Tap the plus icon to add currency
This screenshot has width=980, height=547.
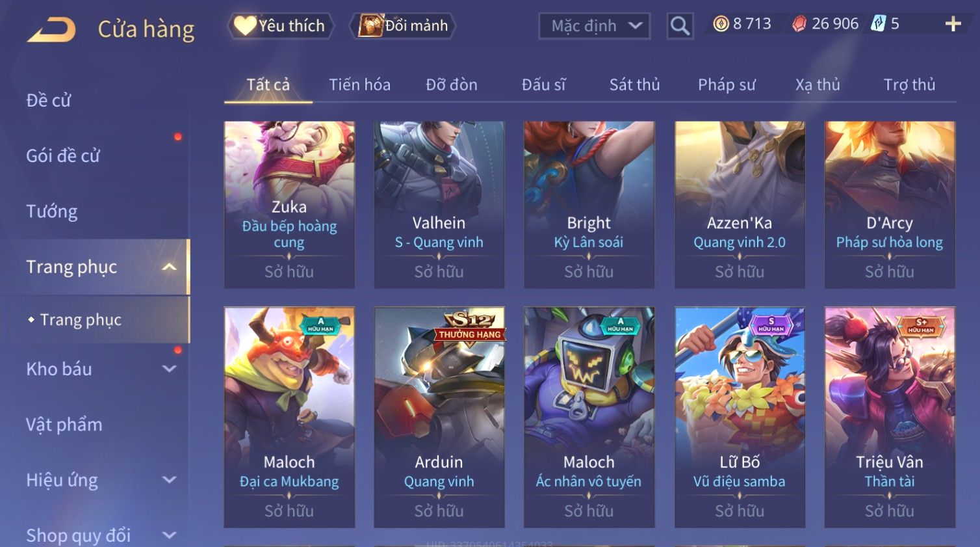coord(953,25)
